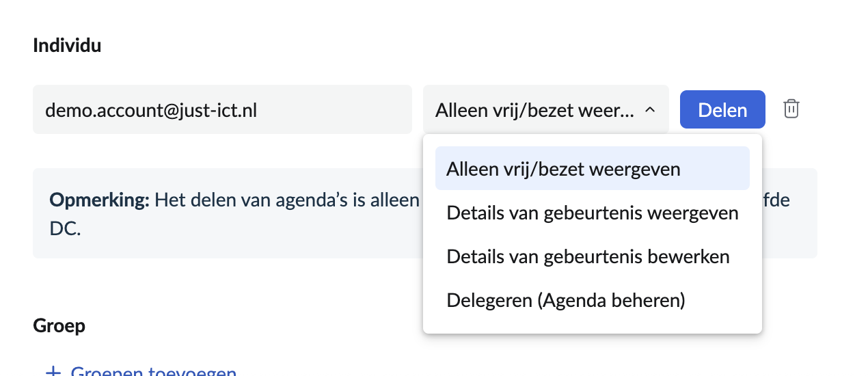Pick 'Delegeren (Agenda beheren)' permission
Viewport: 868px width, 376px height.
(x=565, y=300)
